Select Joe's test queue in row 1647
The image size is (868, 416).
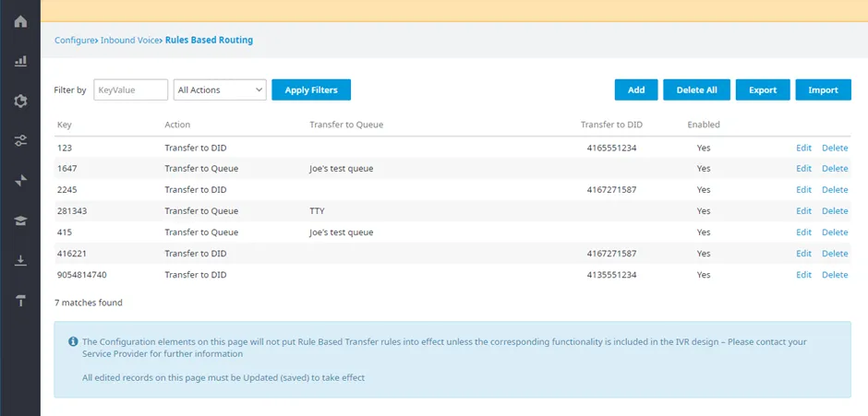click(x=342, y=168)
